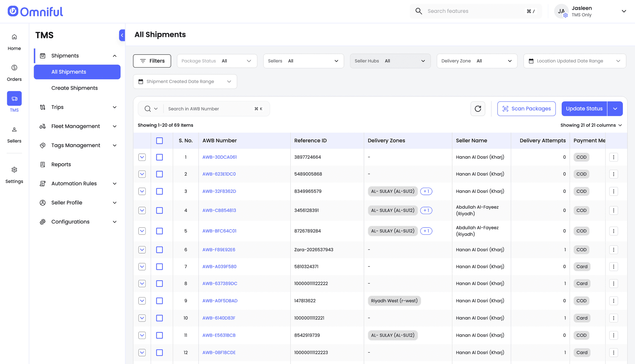Open shipment link AWB-6140D83F

tap(219, 318)
